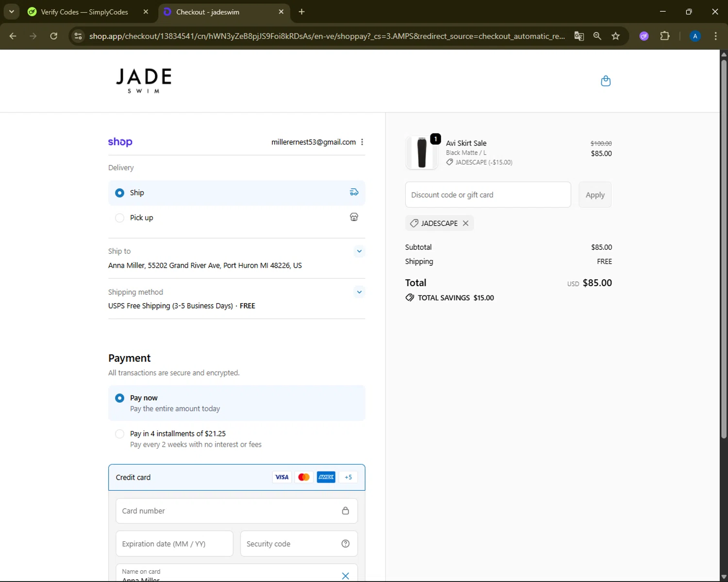Open the security code help icon

(x=346, y=544)
